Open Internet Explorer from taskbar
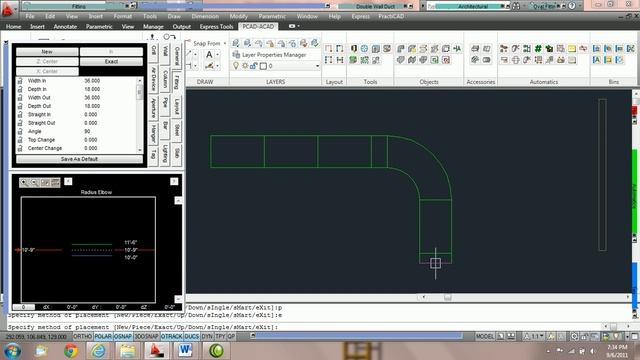 tap(98, 351)
